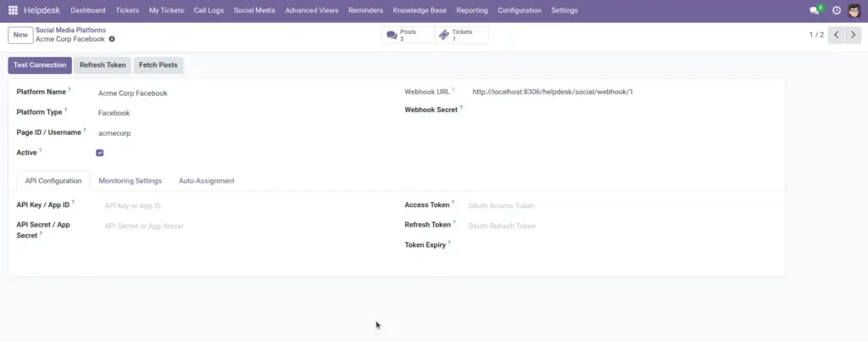Click the Webhook URL value text
Screen dimensions: 868x342
point(553,92)
